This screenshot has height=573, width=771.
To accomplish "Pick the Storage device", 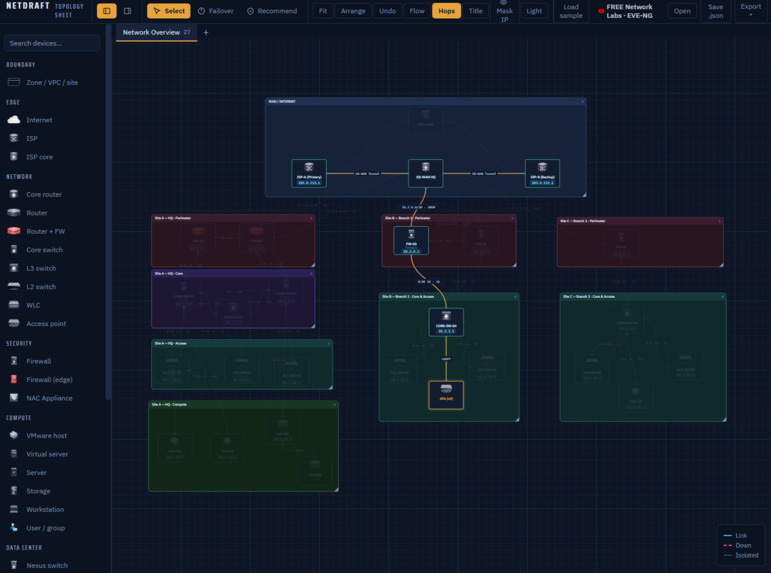I will 52,491.
